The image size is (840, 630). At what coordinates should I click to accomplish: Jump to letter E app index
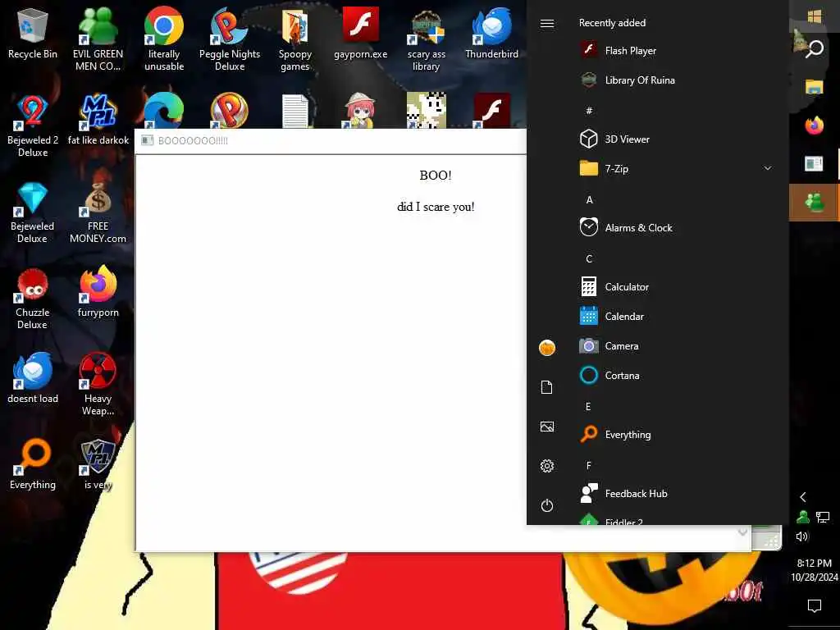(588, 407)
